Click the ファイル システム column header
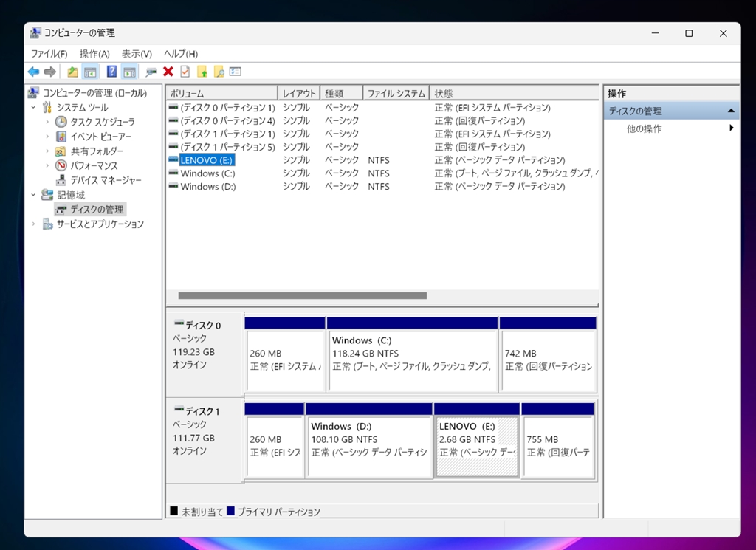Viewport: 756px width, 550px height. (396, 94)
